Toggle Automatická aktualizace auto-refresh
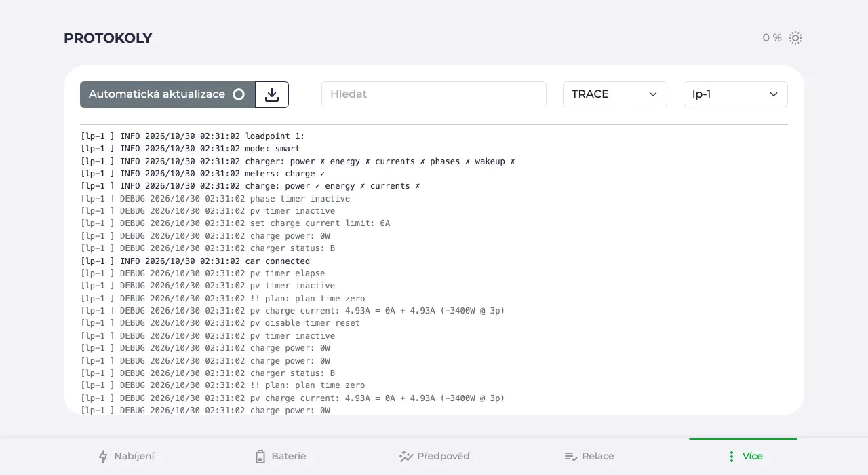Viewport: 868px width, 475px height. tap(167, 94)
